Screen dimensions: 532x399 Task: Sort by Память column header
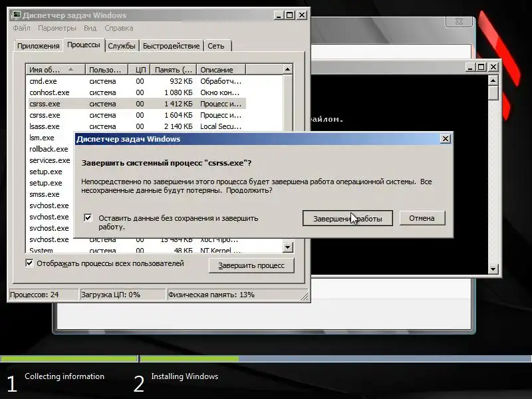[174, 70]
